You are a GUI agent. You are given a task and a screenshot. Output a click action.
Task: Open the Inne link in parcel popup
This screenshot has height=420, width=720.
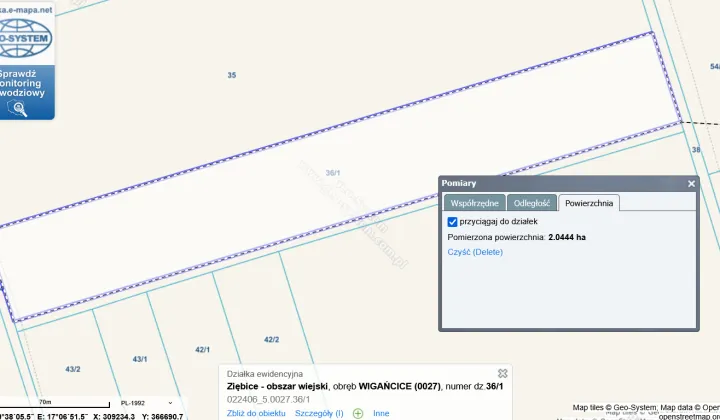[x=381, y=413]
